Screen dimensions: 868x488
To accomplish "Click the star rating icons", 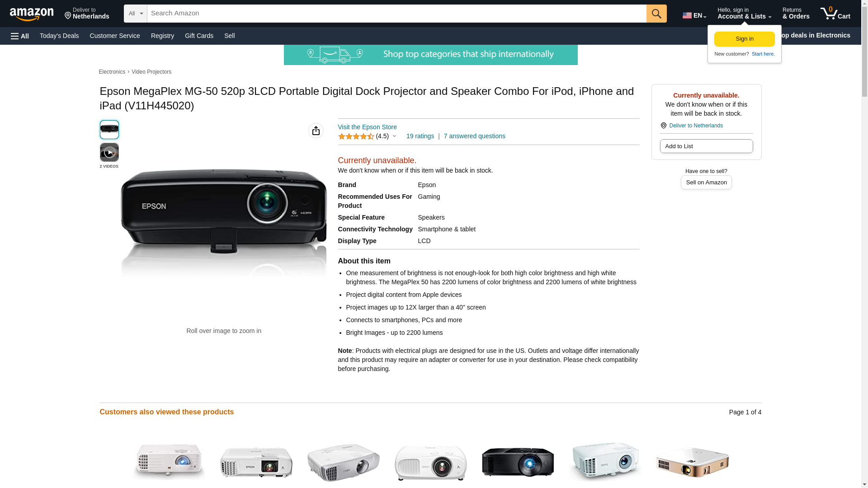I will coord(356,136).
